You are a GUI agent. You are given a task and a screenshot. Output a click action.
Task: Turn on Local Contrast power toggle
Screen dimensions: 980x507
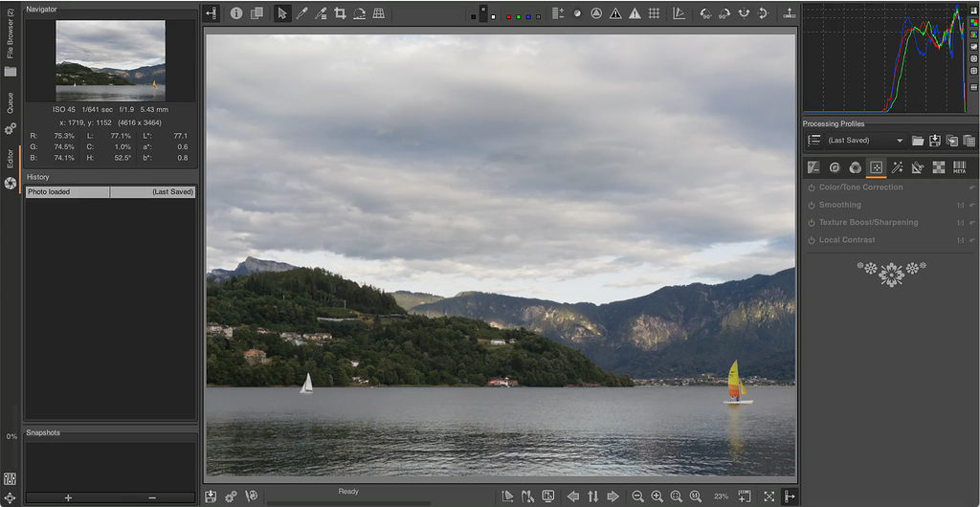pos(812,240)
